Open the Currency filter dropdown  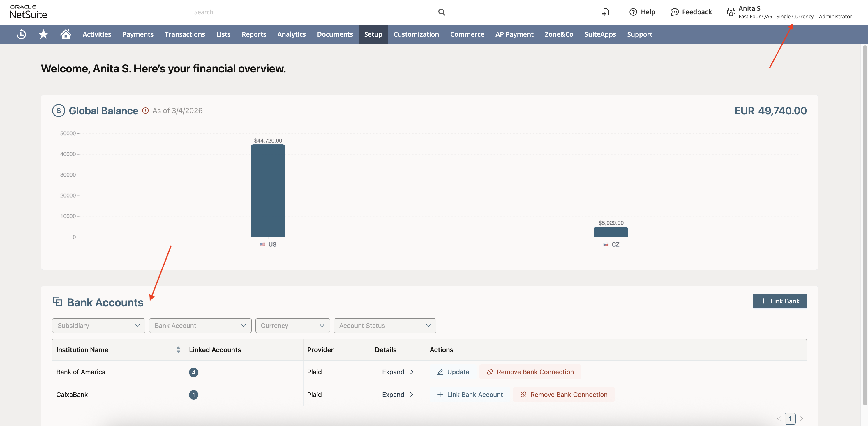[292, 326]
